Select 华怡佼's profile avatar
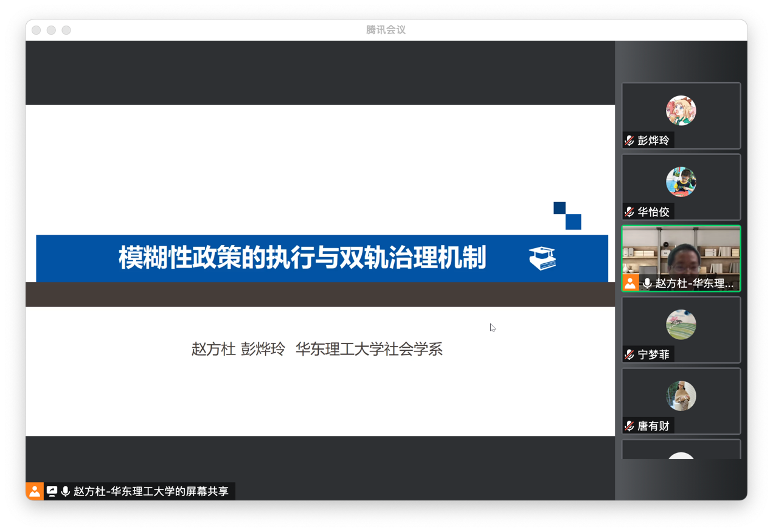Image resolution: width=773 pixels, height=532 pixels. click(x=681, y=182)
